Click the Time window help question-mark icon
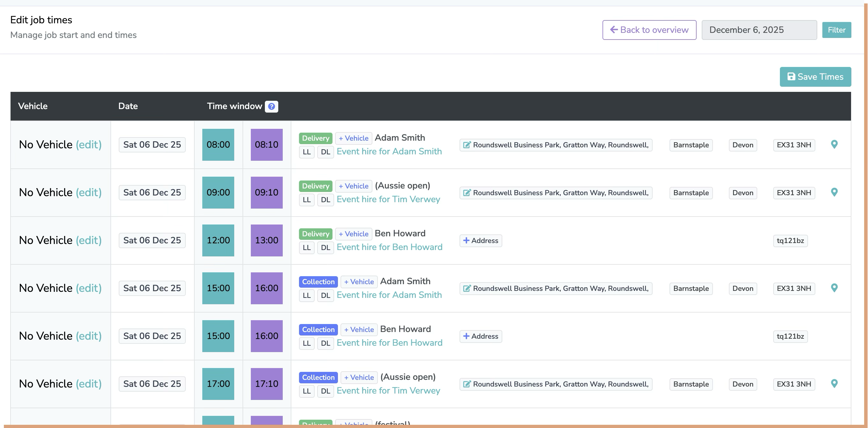This screenshot has height=428, width=868. [271, 107]
